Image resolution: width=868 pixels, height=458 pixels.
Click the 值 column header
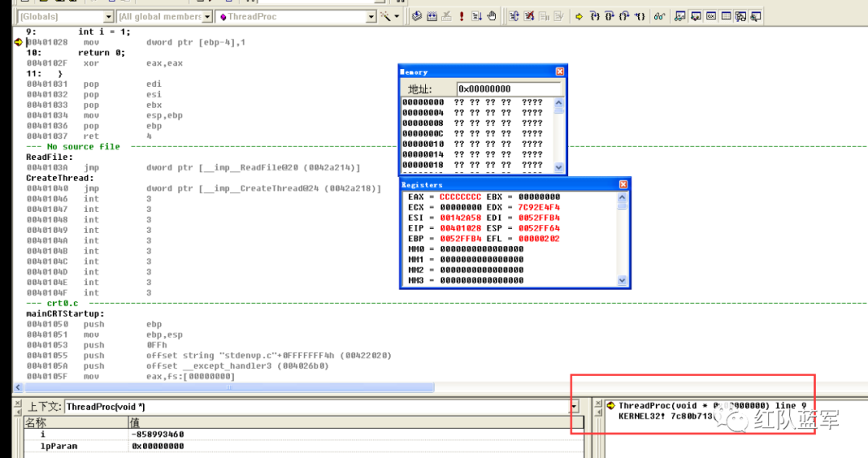(x=356, y=423)
